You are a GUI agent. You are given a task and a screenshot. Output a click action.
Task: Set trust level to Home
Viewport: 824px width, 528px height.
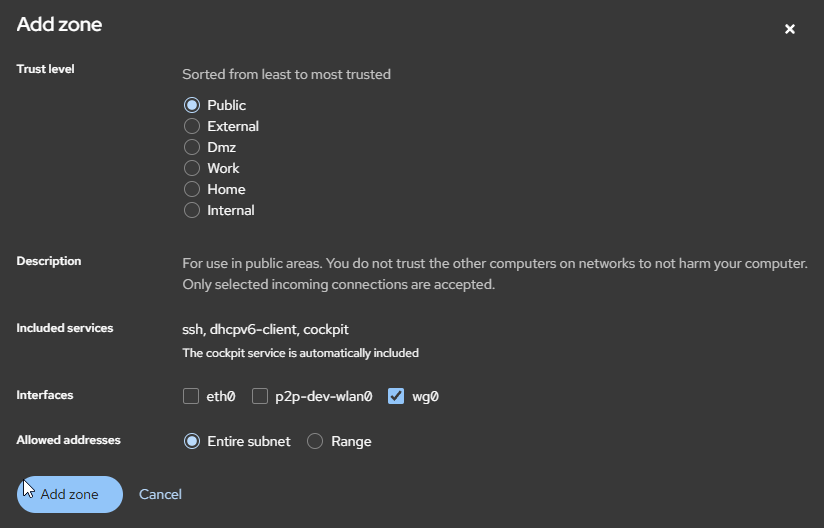(192, 189)
